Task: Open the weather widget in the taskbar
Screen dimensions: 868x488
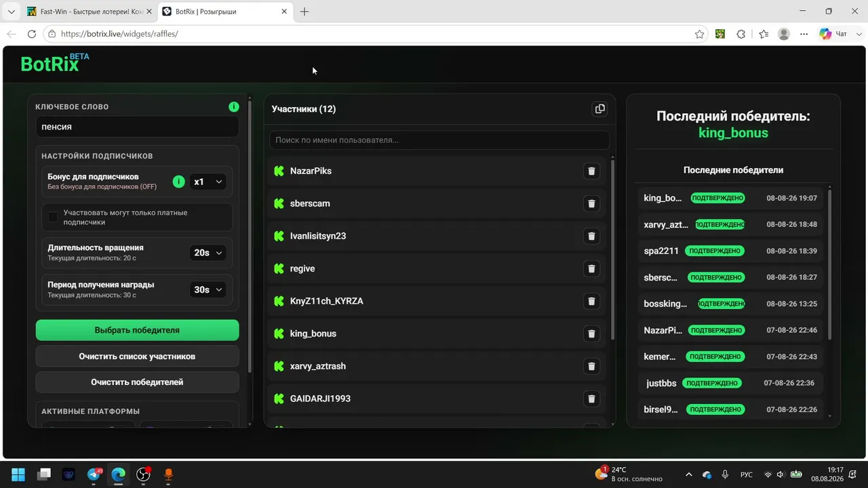Action: [628, 474]
